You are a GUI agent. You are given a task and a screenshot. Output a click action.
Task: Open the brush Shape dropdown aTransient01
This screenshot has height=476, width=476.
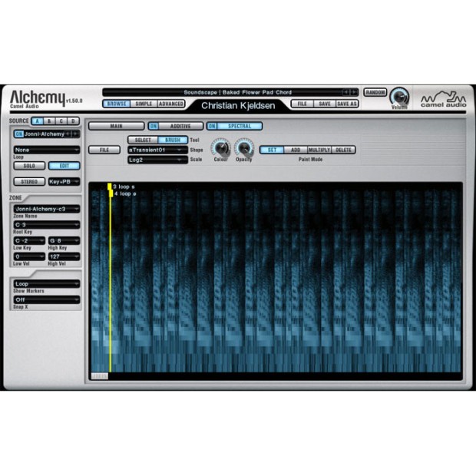(x=158, y=150)
